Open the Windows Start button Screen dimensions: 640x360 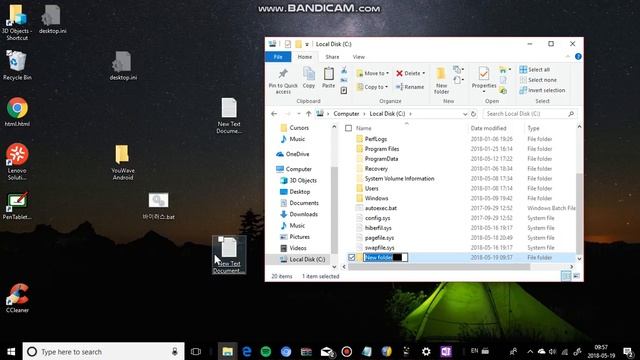point(11,351)
